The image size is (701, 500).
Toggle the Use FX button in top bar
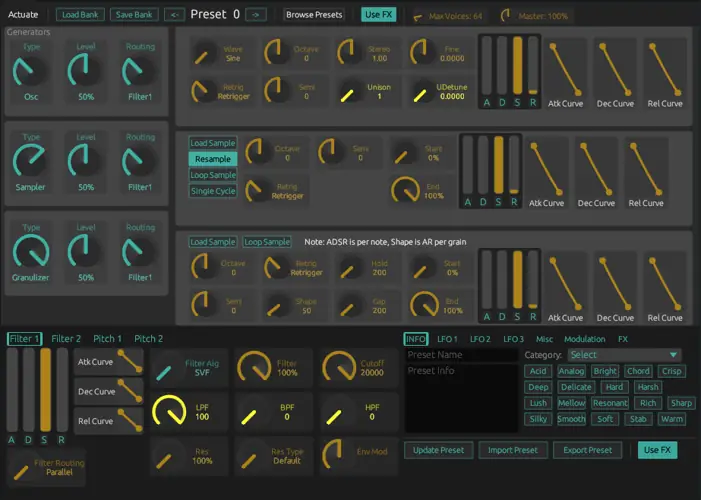tap(377, 15)
